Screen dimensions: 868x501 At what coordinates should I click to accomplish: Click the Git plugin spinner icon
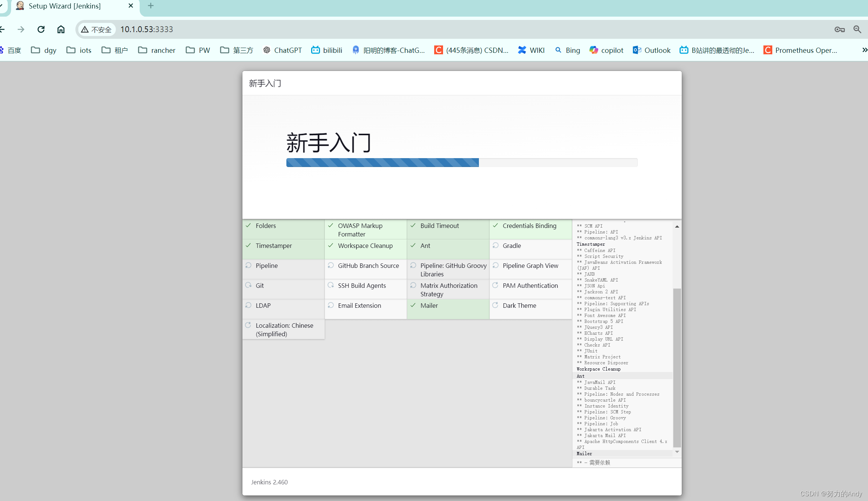(248, 285)
